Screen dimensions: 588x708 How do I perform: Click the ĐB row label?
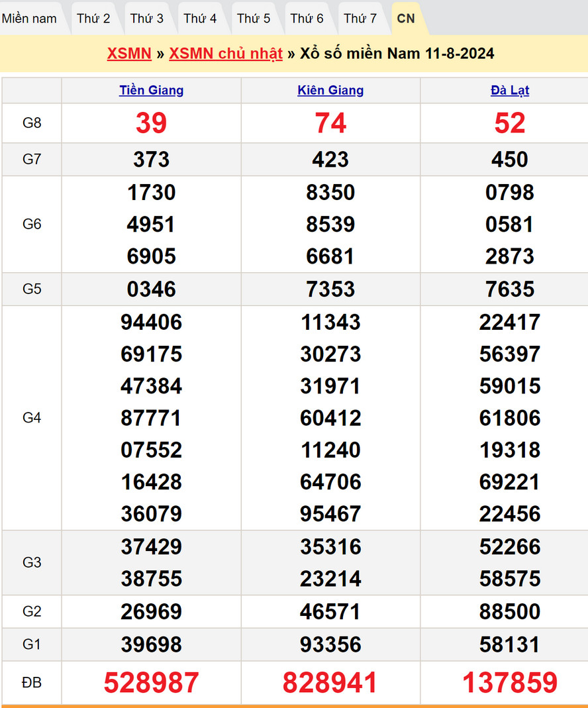(32, 683)
